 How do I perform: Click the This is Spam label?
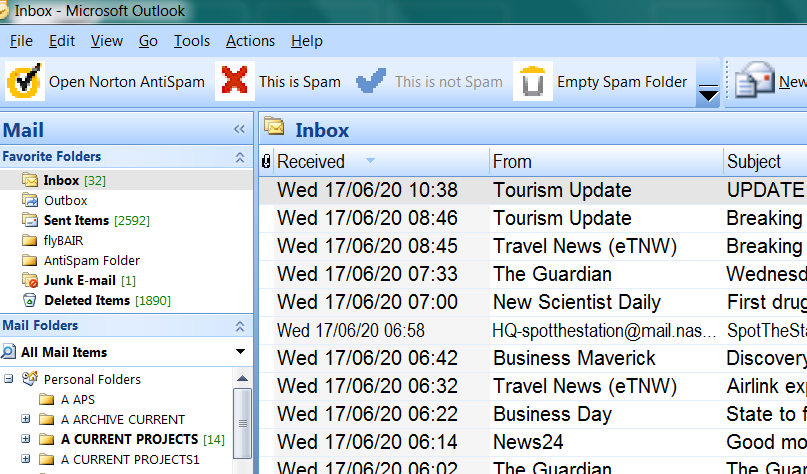[300, 82]
